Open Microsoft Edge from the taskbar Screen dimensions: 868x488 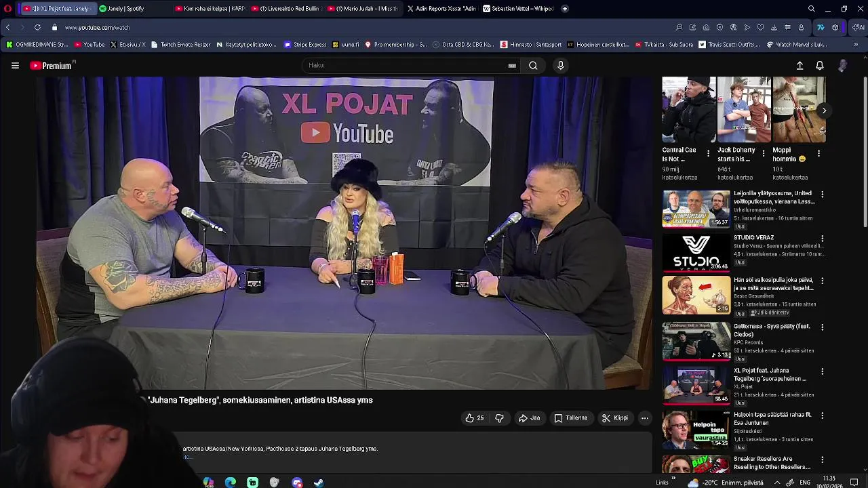(x=231, y=483)
